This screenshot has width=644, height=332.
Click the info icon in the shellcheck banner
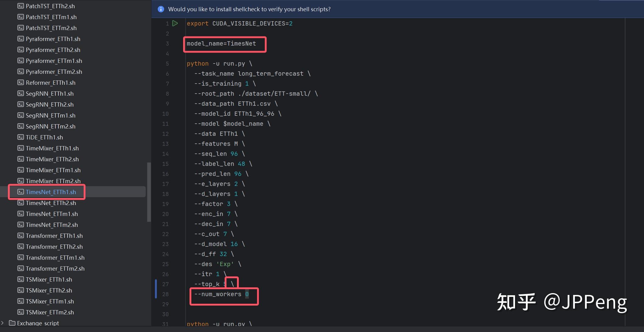[161, 9]
